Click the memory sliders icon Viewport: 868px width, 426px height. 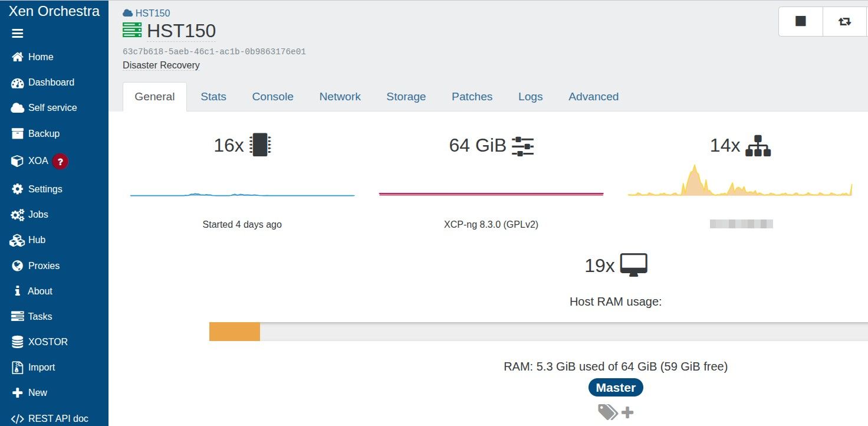coord(522,145)
